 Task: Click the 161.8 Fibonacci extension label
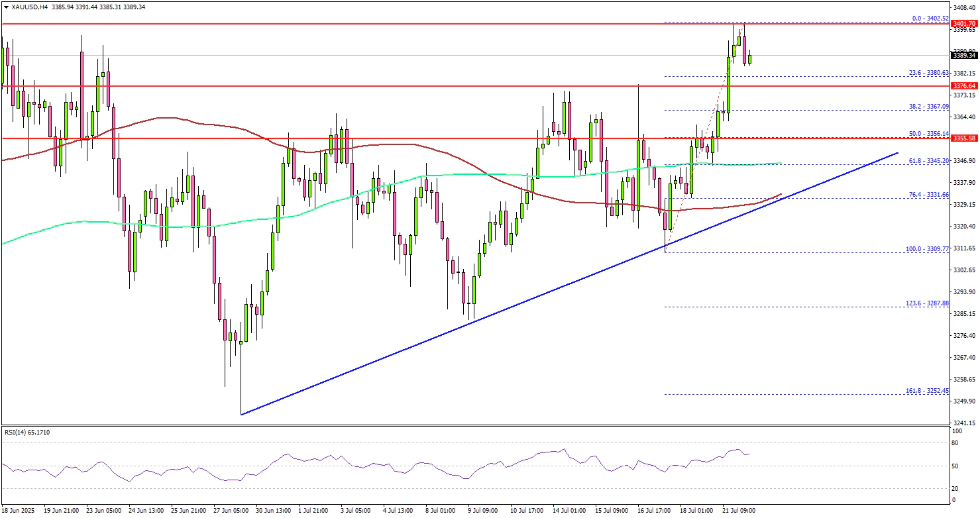coord(928,391)
